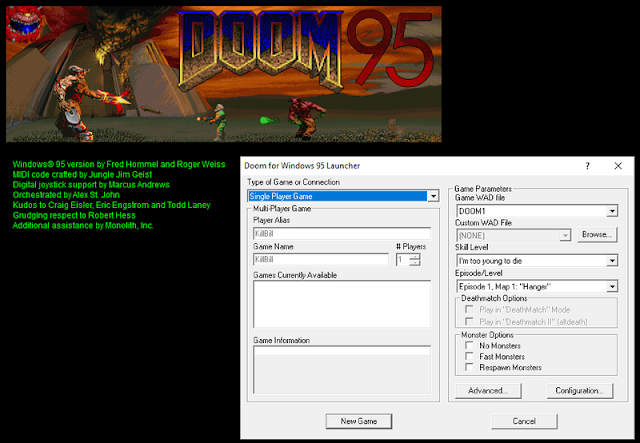
Task: Click the Browse... button
Action: [597, 235]
